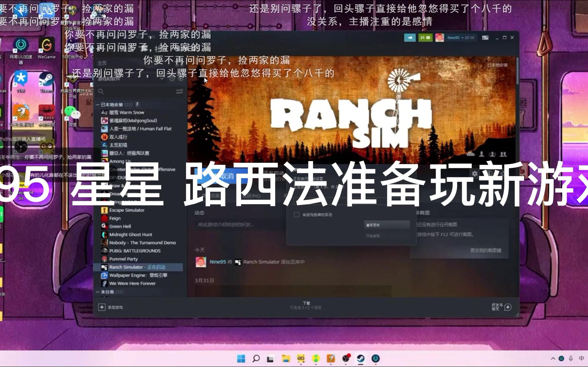
Task: Expand the 未分类 (51) category
Action: 98,292
